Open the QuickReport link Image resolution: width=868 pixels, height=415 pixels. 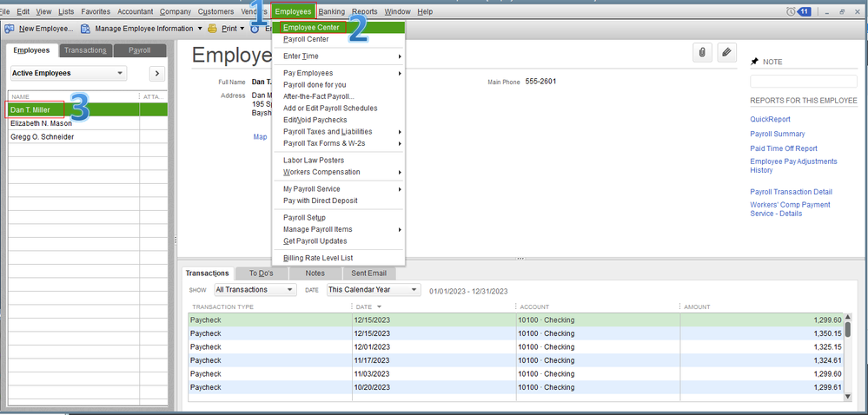click(x=770, y=120)
